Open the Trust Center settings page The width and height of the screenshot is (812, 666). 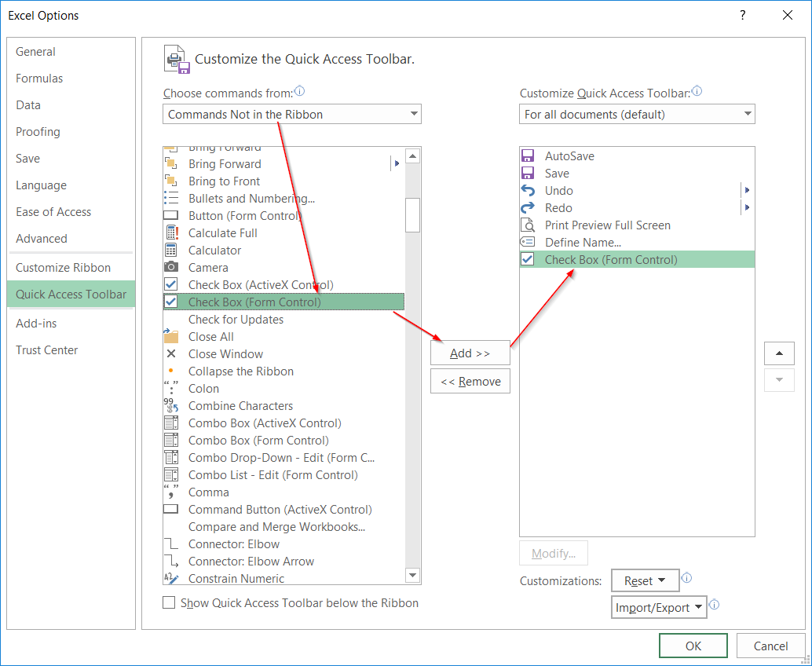[x=46, y=349]
